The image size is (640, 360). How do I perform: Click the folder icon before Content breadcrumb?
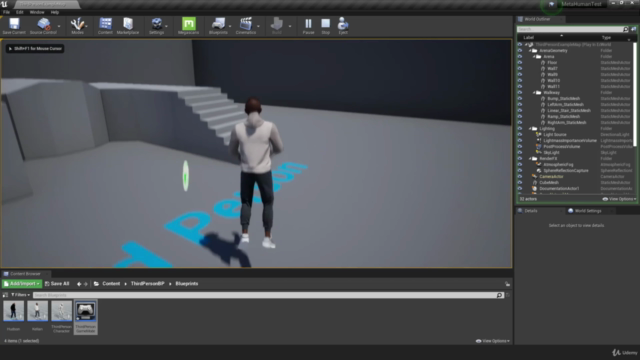(x=96, y=284)
